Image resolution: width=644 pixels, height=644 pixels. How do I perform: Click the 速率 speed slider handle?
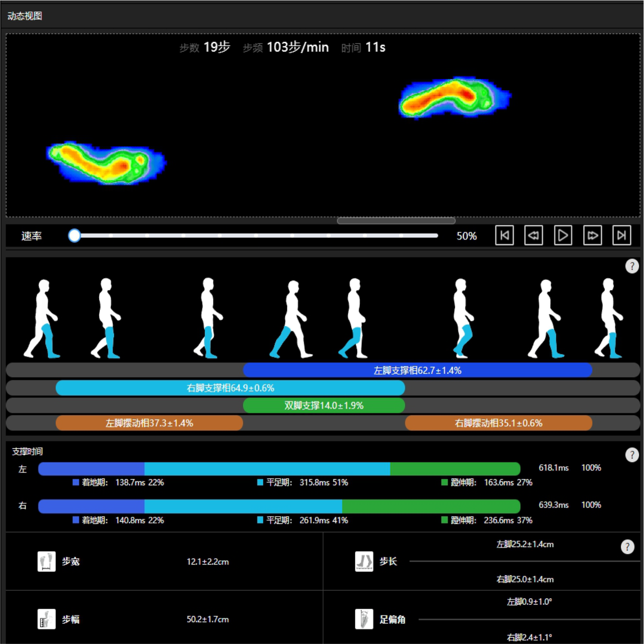coord(74,236)
